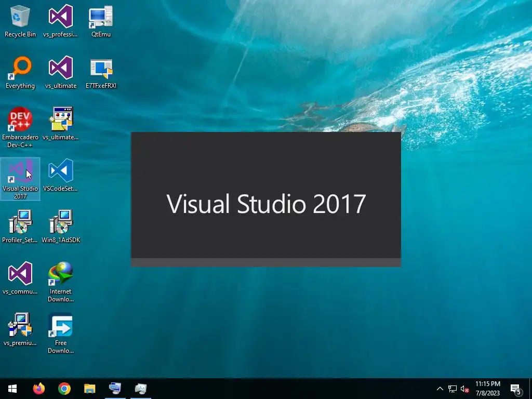Select the Everything search shortcut
The width and height of the screenshot is (532, 399).
point(20,72)
